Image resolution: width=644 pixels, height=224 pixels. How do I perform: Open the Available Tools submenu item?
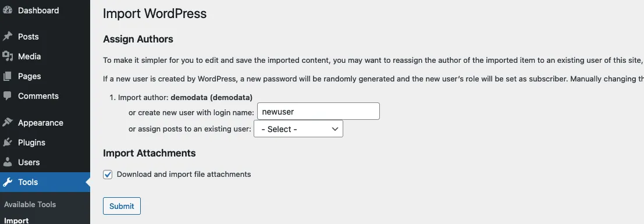(30, 204)
